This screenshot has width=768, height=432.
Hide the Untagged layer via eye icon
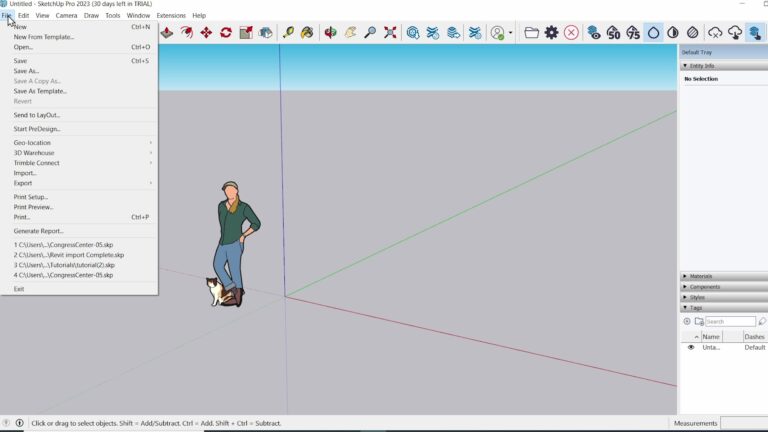(x=691, y=347)
